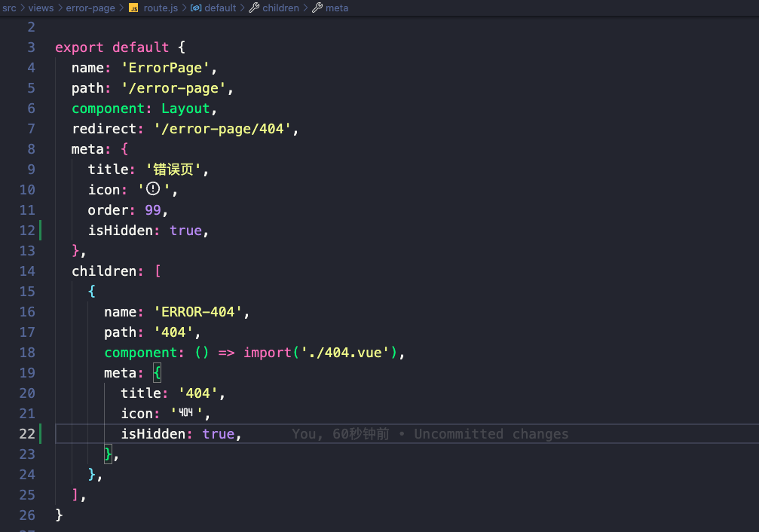This screenshot has width=759, height=532.
Task: Click the wrench icon beside meta
Action: 317,8
